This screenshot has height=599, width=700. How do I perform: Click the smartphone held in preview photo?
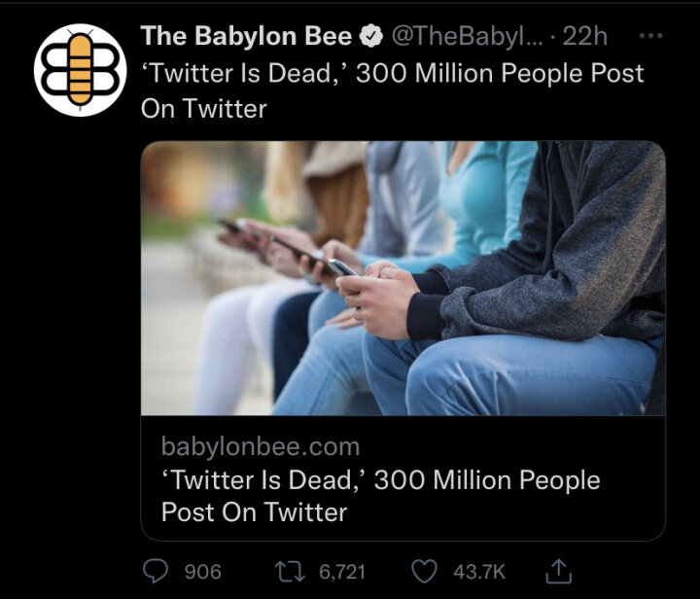(x=340, y=265)
